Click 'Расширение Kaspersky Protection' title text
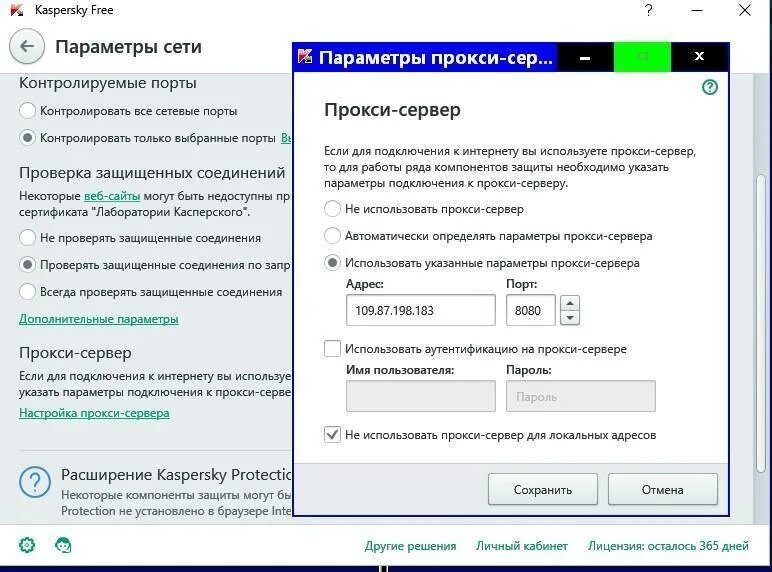The image size is (772, 572). pyautogui.click(x=176, y=475)
